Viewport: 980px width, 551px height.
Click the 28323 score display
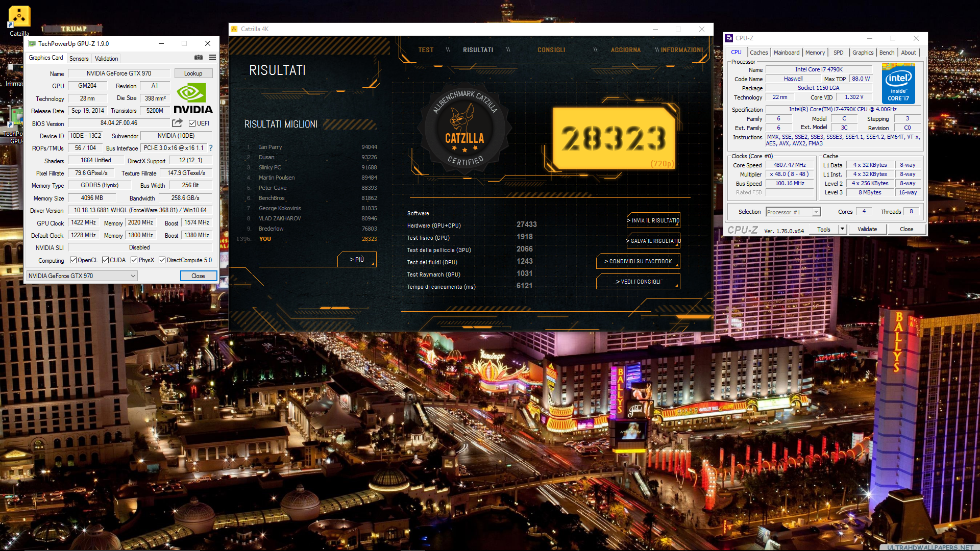[614, 138]
